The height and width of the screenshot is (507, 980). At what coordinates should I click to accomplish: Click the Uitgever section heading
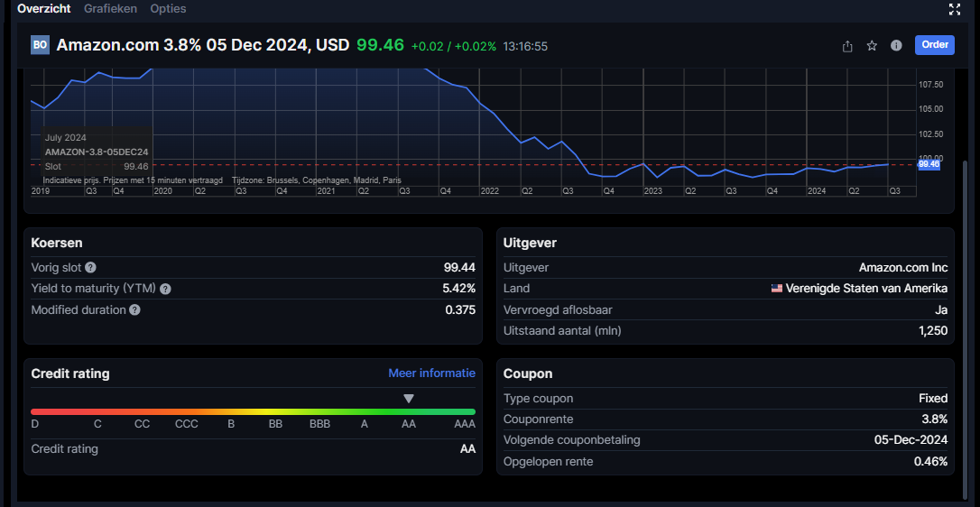pos(530,244)
